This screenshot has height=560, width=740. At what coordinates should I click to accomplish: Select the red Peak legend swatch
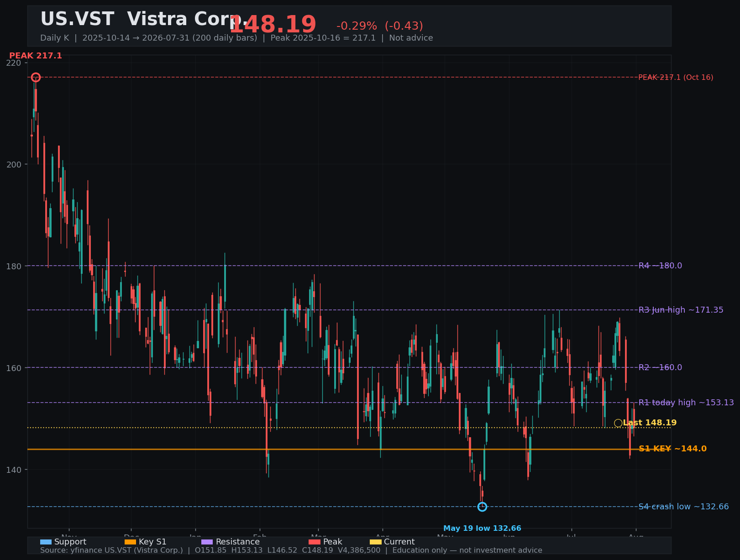[315, 542]
